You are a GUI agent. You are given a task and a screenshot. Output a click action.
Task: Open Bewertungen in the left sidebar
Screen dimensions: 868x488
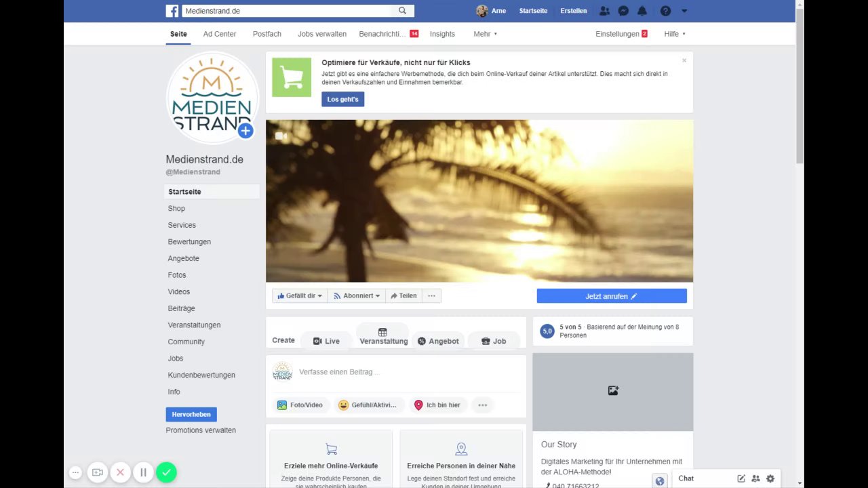point(189,242)
